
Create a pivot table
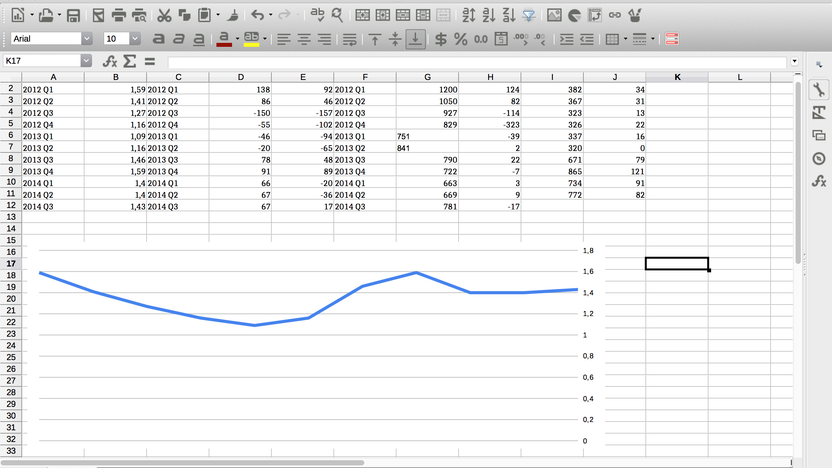pos(595,15)
